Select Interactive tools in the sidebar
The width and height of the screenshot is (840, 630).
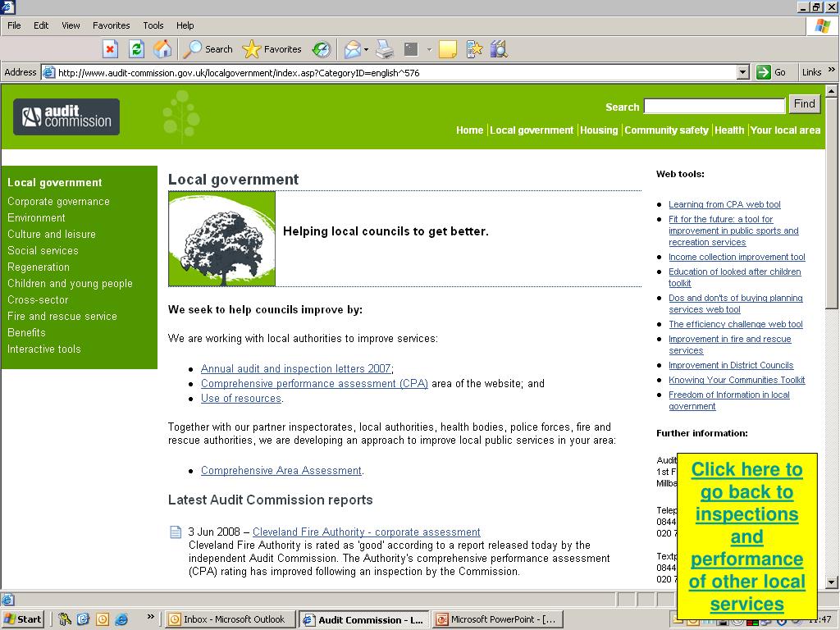click(x=44, y=349)
